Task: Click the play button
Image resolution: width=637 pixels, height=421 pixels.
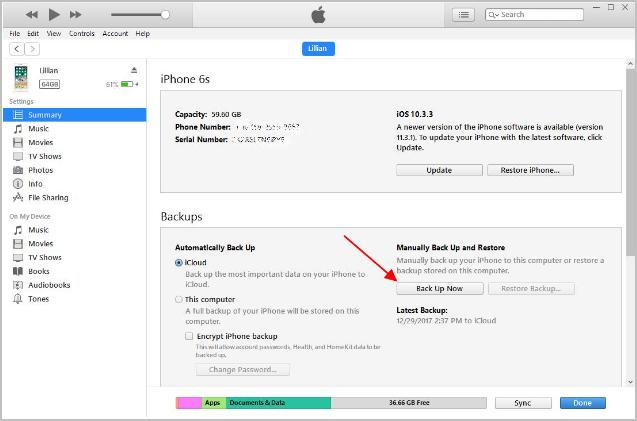Action: tap(54, 15)
